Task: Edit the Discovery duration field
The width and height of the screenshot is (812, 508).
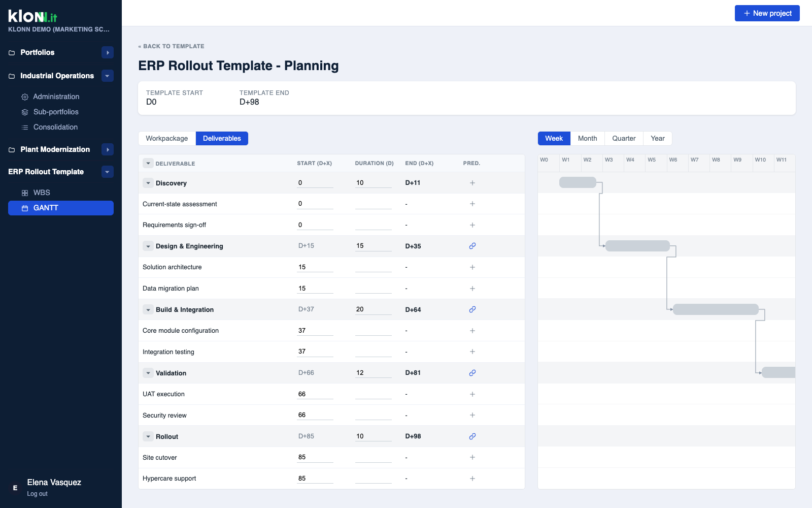Action: pos(373,183)
